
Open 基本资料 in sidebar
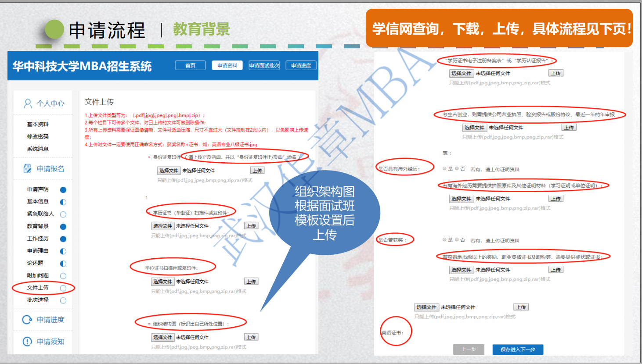pos(38,125)
